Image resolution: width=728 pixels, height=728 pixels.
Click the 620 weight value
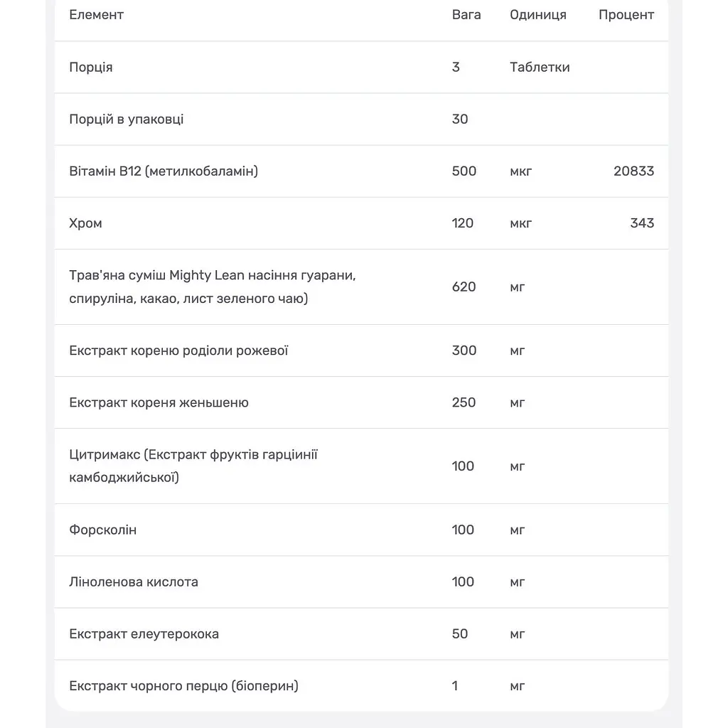(x=464, y=287)
